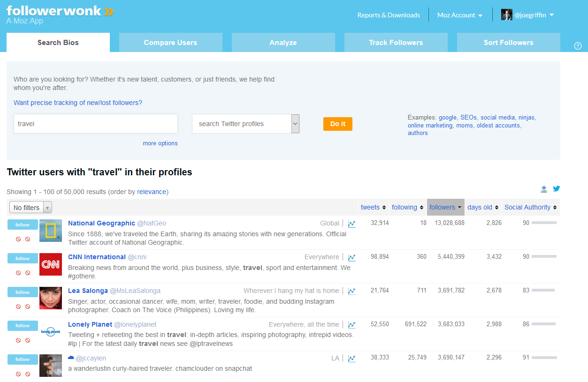This screenshot has width=588, height=382.
Task: Download results with the download icon
Action: coord(544,189)
